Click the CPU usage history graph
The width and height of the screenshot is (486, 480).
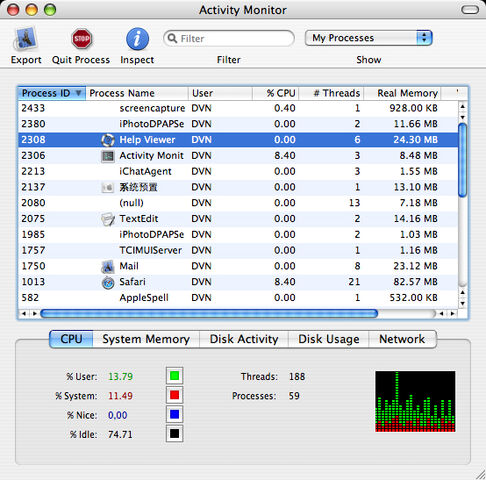[x=415, y=401]
